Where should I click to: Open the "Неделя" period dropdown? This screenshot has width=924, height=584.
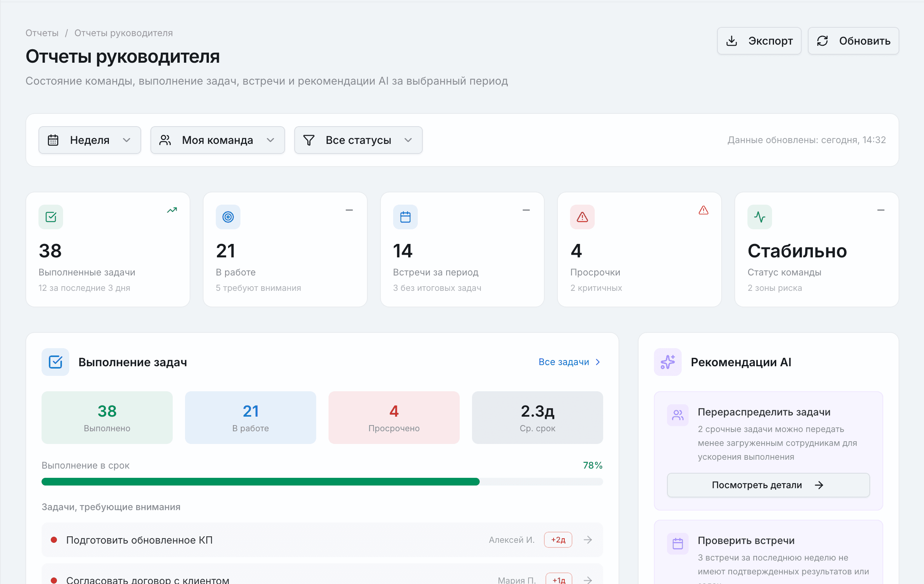90,140
